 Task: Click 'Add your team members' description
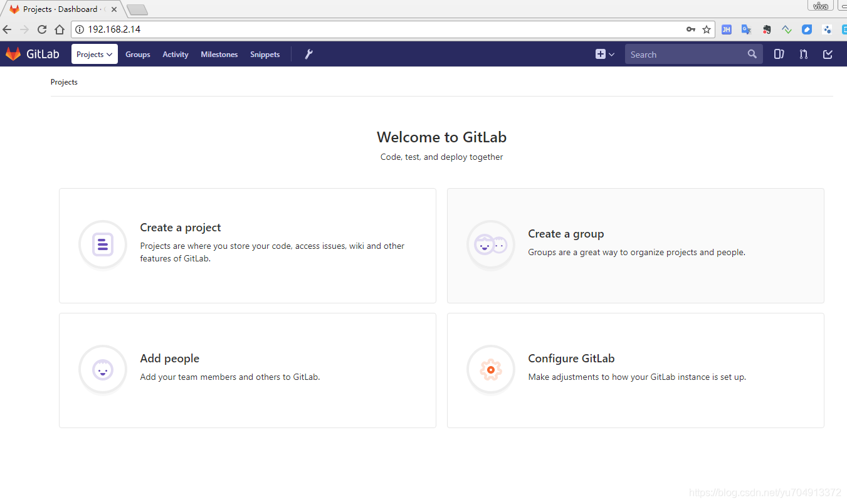pyautogui.click(x=230, y=377)
